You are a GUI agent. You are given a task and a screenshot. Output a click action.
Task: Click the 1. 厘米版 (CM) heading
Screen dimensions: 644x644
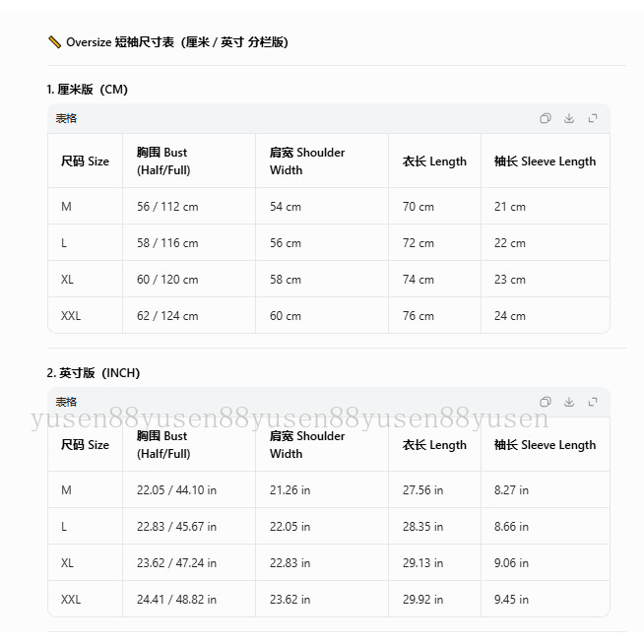(87, 90)
